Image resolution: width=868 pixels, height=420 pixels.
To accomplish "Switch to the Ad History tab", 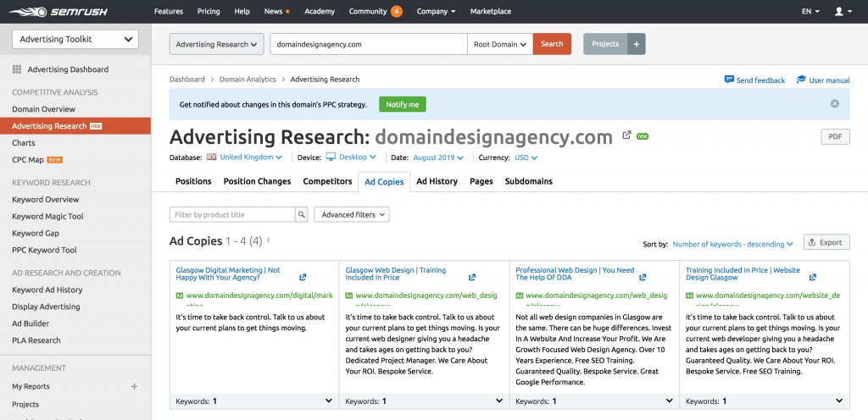I will 437,181.
